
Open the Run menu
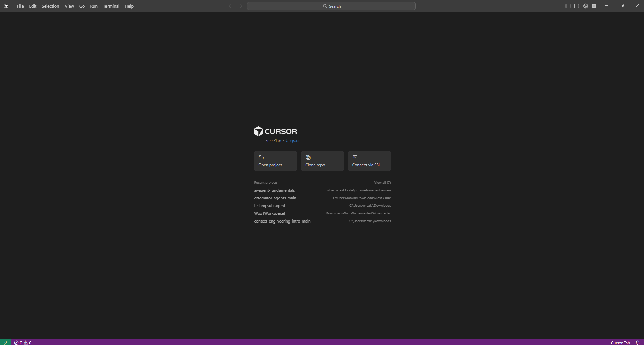pos(94,6)
